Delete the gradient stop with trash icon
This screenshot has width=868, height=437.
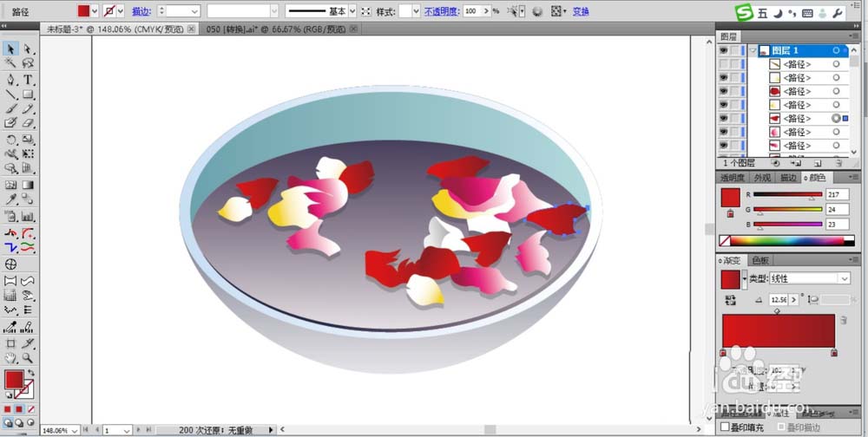843,320
